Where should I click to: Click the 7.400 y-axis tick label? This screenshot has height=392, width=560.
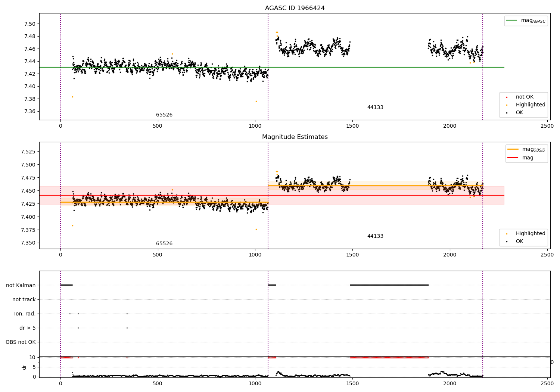click(x=28, y=217)
